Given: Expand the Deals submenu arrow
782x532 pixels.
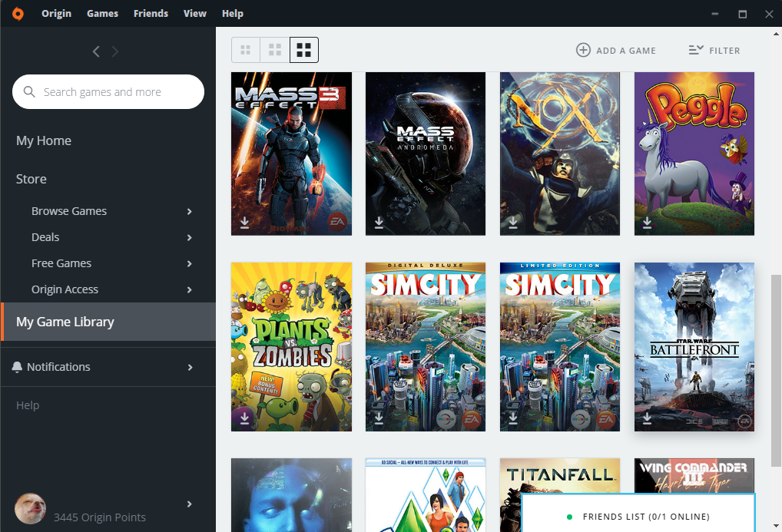Looking at the screenshot, I should tap(190, 237).
